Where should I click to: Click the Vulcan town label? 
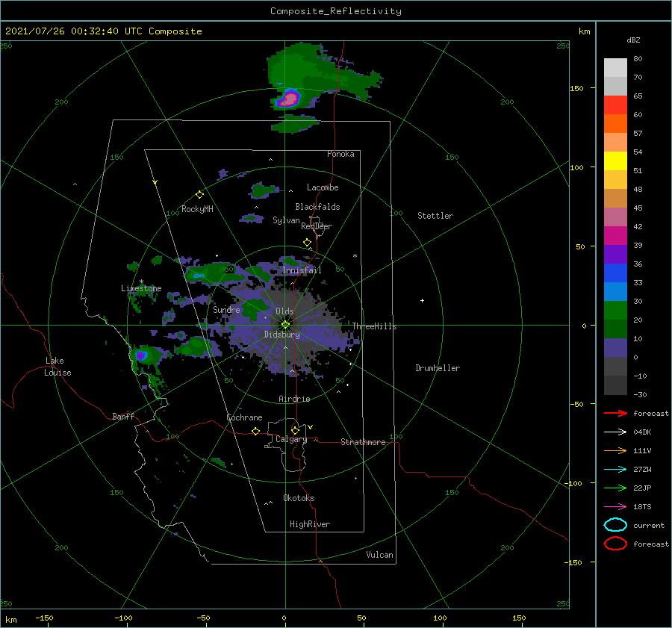(380, 555)
